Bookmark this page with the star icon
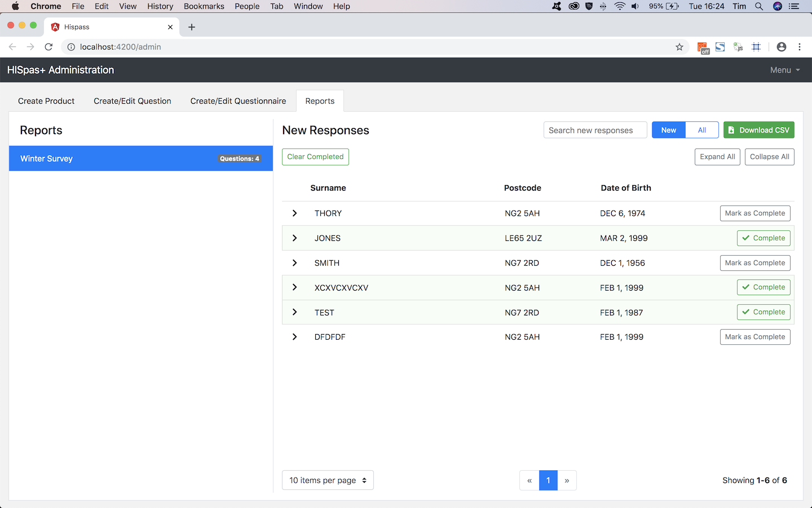 coord(679,47)
